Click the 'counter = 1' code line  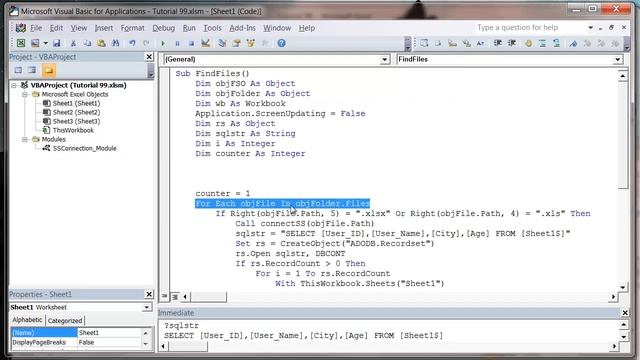click(222, 193)
